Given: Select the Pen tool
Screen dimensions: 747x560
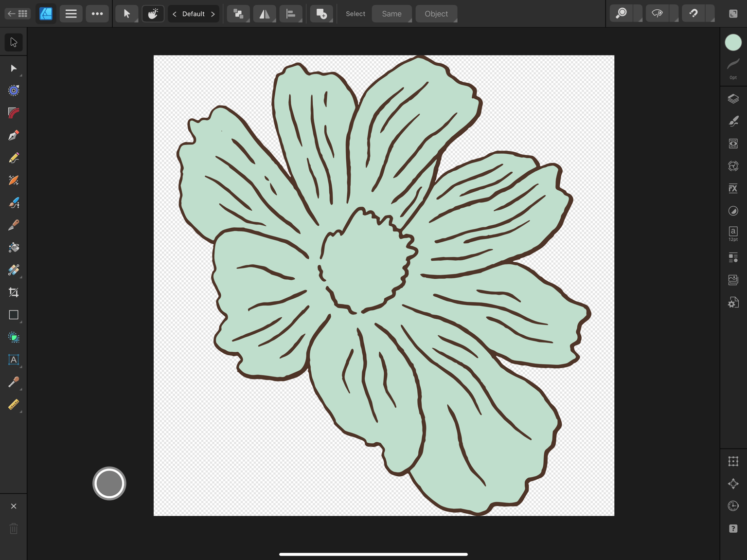Looking at the screenshot, I should pyautogui.click(x=14, y=135).
